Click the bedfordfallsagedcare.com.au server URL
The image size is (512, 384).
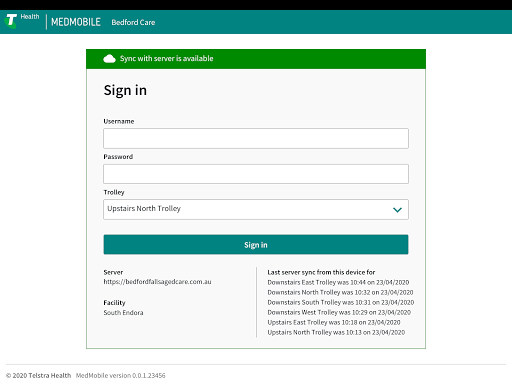(x=157, y=282)
